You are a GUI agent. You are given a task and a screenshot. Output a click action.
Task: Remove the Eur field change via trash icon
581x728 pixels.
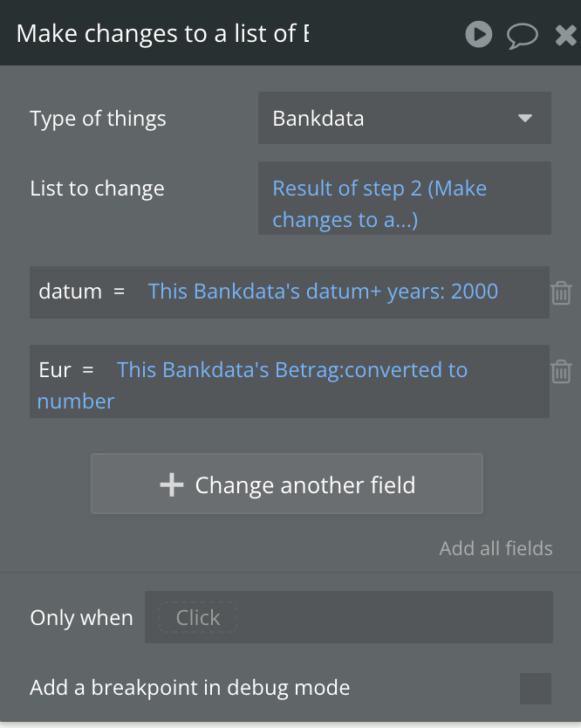pos(562,371)
